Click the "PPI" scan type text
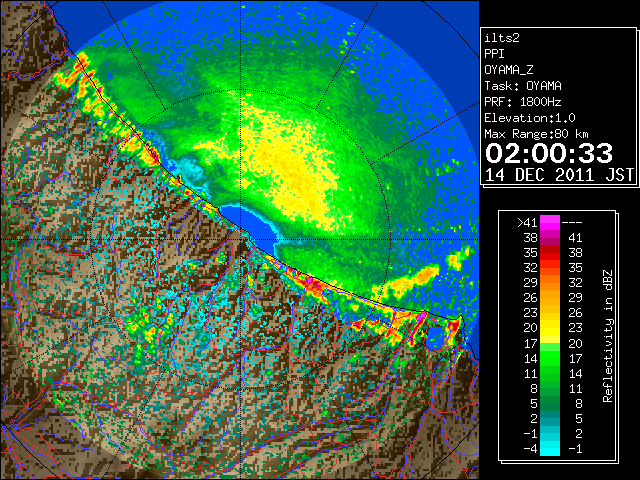This screenshot has height=480, width=640. 494,54
